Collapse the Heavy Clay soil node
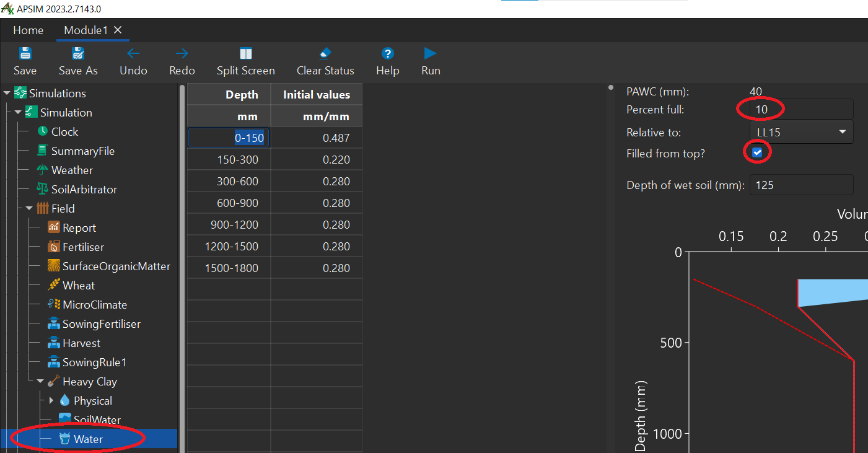This screenshot has height=453, width=868. tap(40, 382)
